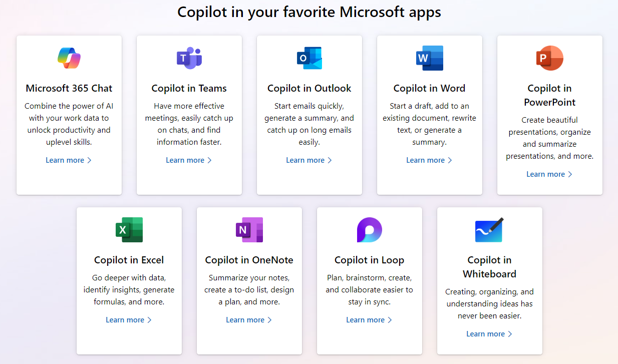618x364 pixels.
Task: Open Learn more under Copilot in Word
Action: click(x=429, y=160)
